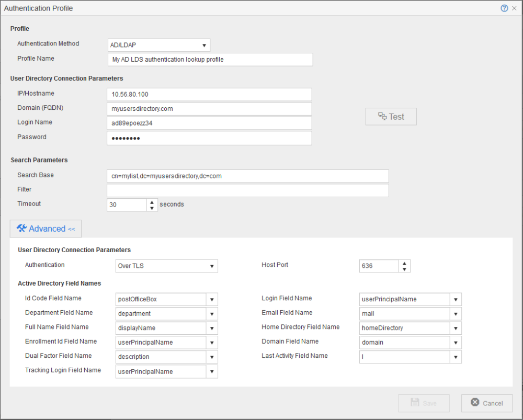
Task: Click the IP/Hostname input field
Action: (209, 95)
